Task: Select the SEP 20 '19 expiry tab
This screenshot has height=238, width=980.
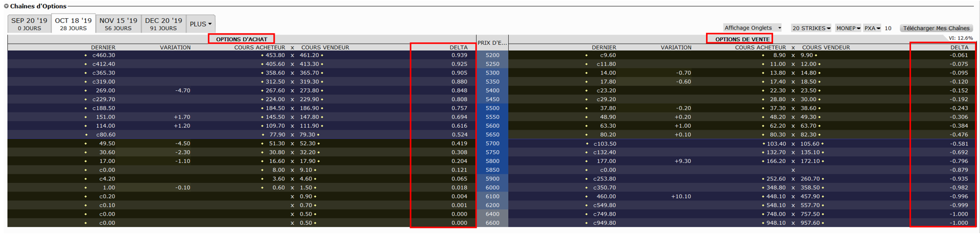Action: click(x=29, y=24)
